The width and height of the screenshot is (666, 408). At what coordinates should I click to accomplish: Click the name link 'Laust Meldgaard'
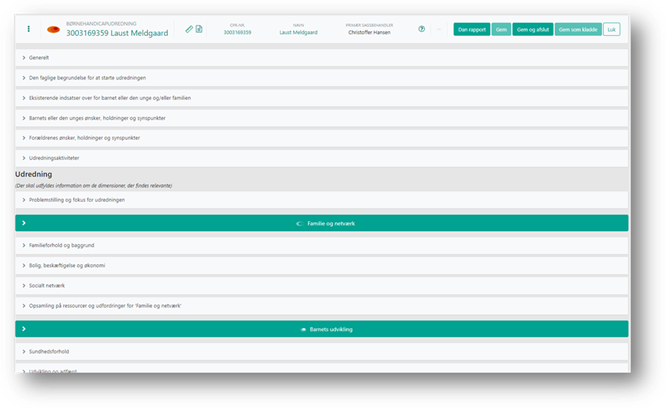(298, 33)
